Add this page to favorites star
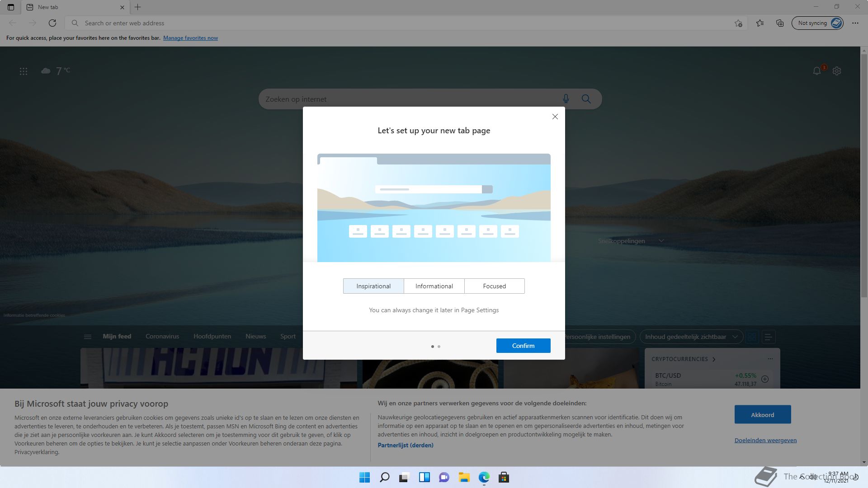Viewport: 868px width, 488px height. point(738,23)
